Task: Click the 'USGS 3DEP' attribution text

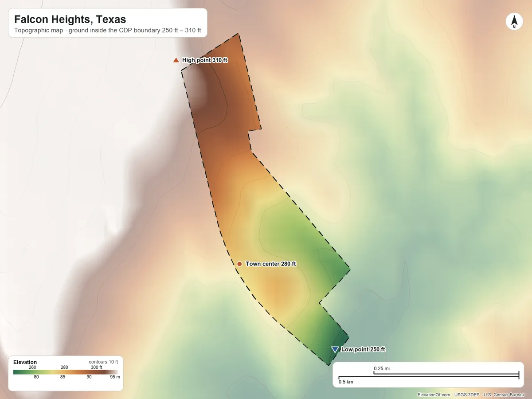Action: (x=467, y=395)
